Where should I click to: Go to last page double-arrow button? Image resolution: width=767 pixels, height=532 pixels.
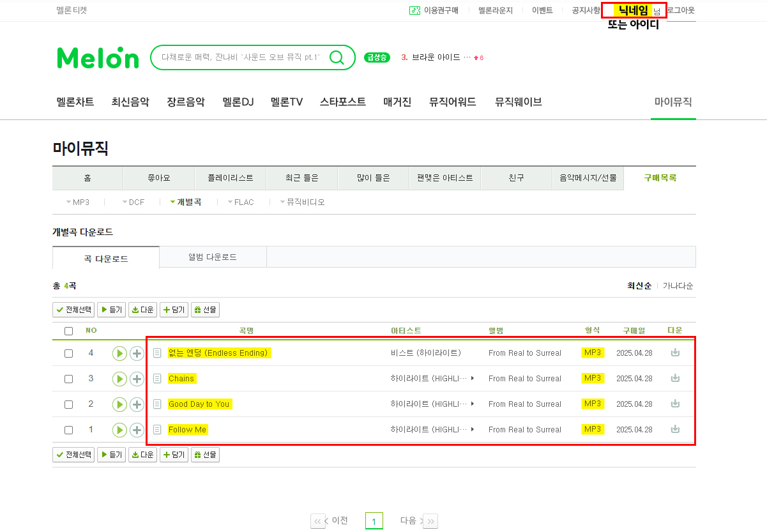430,521
